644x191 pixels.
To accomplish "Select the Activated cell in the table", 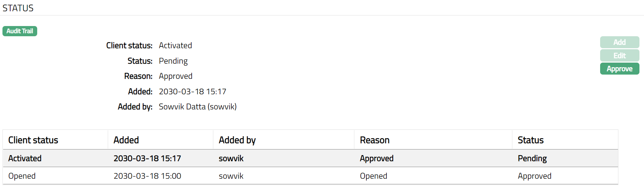I will click(25, 158).
